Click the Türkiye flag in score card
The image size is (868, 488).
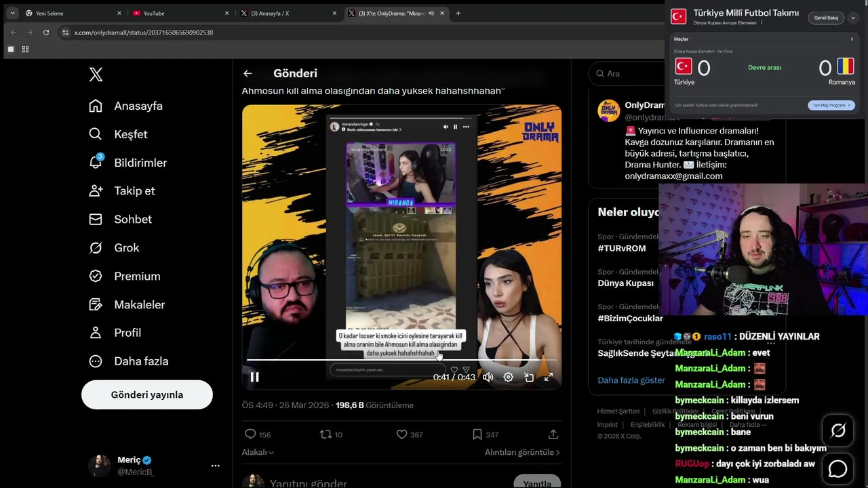click(x=684, y=66)
